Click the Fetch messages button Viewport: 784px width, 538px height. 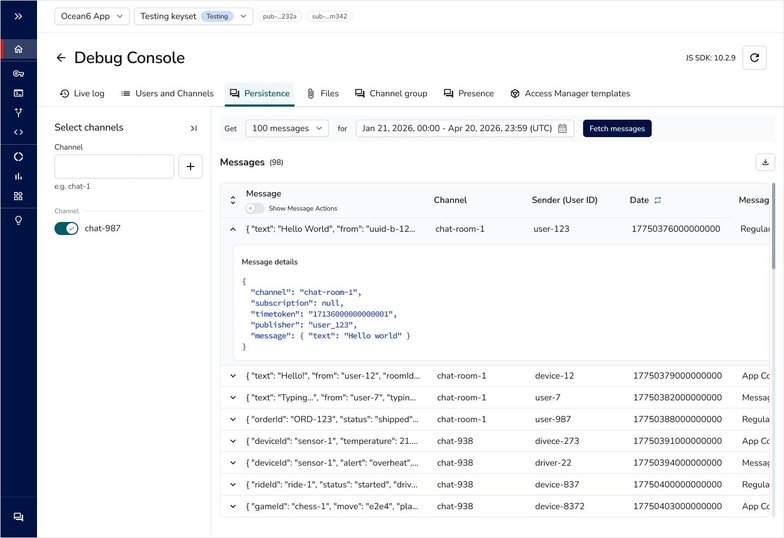(x=617, y=128)
